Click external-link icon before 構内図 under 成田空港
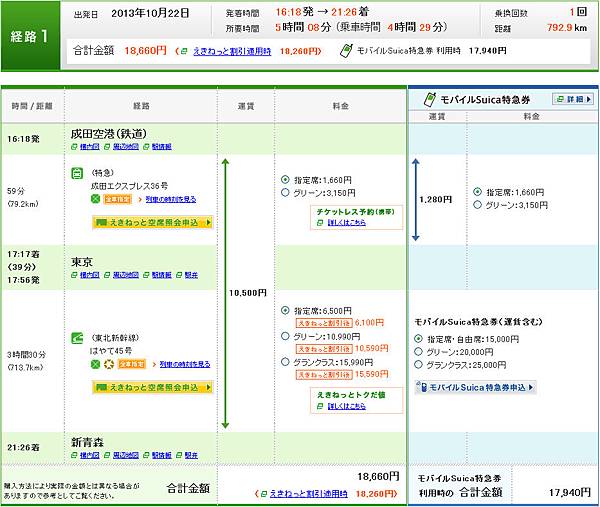The image size is (600, 507). coord(74,147)
